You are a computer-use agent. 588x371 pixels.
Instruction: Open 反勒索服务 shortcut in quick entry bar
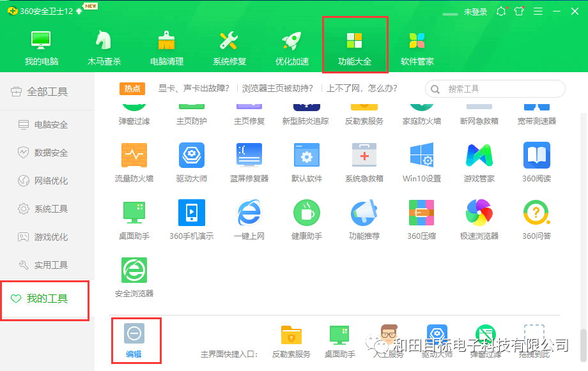[x=291, y=342]
